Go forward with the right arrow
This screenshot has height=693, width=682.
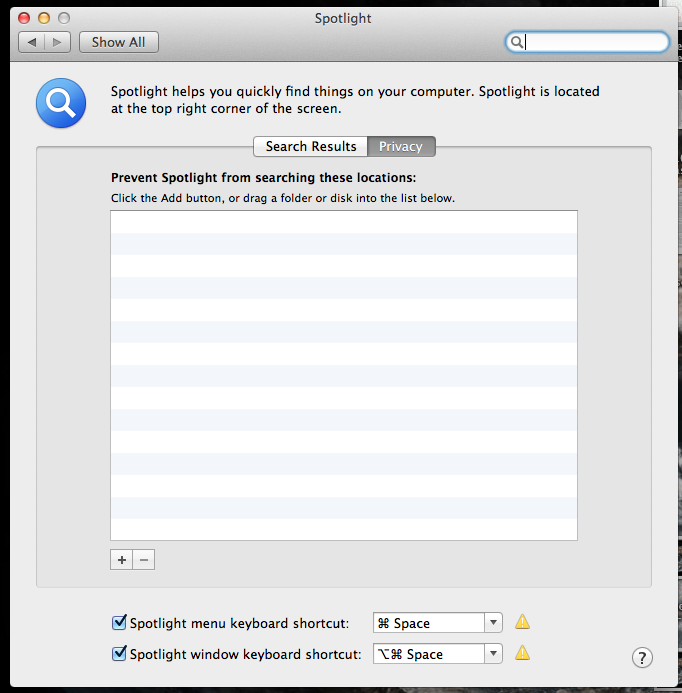tap(57, 42)
